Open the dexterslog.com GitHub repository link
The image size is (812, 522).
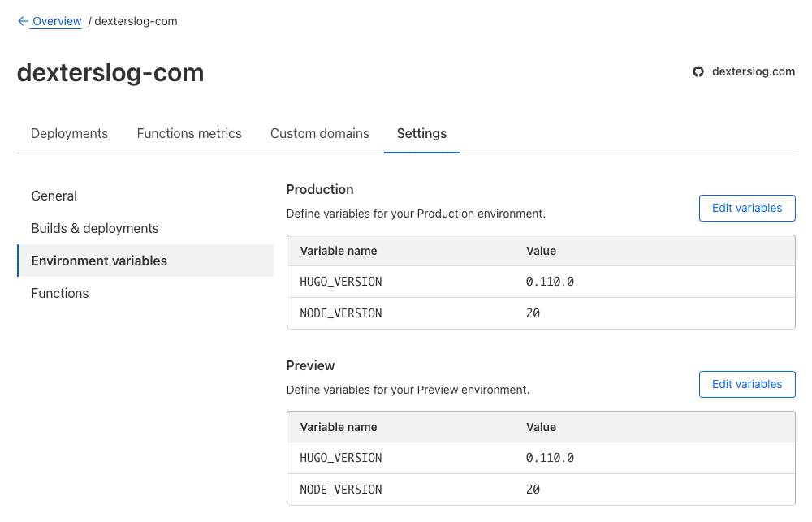pyautogui.click(x=753, y=71)
